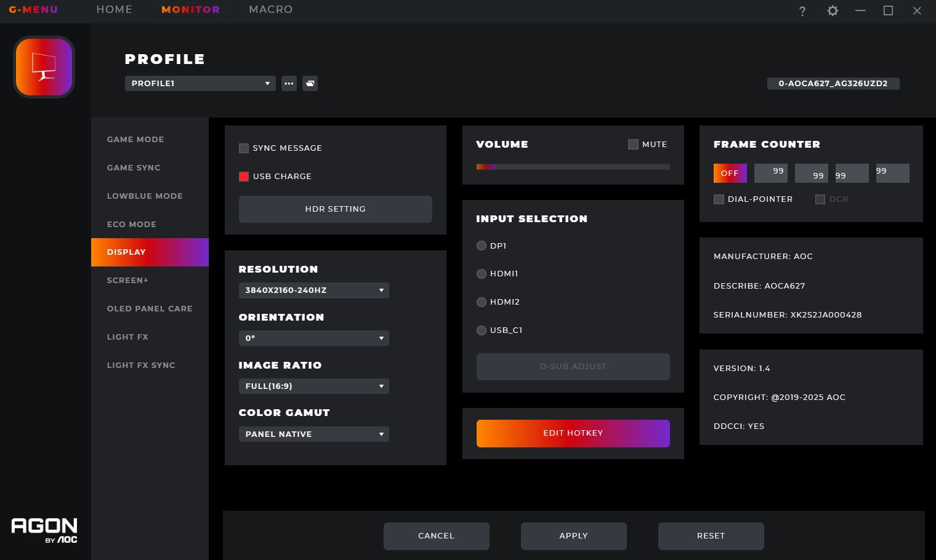The height and width of the screenshot is (560, 936).
Task: Switch to the MONITOR tab
Action: click(190, 9)
